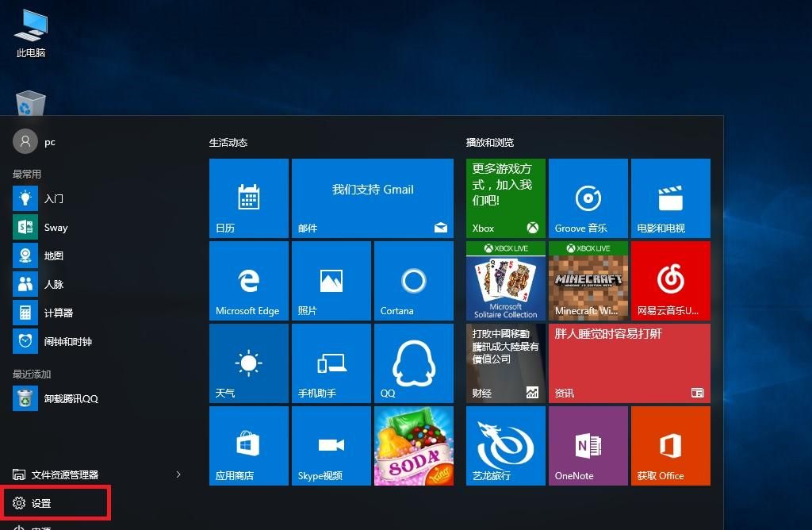Open the Xbox tile
812x530 pixels.
[505, 198]
